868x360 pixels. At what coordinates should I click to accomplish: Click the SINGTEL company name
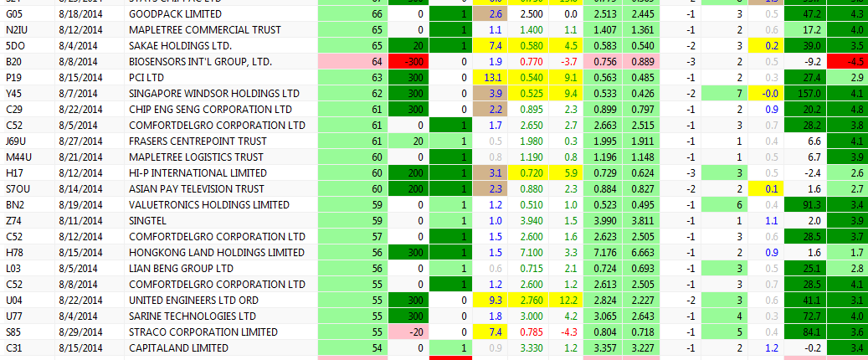(148, 221)
